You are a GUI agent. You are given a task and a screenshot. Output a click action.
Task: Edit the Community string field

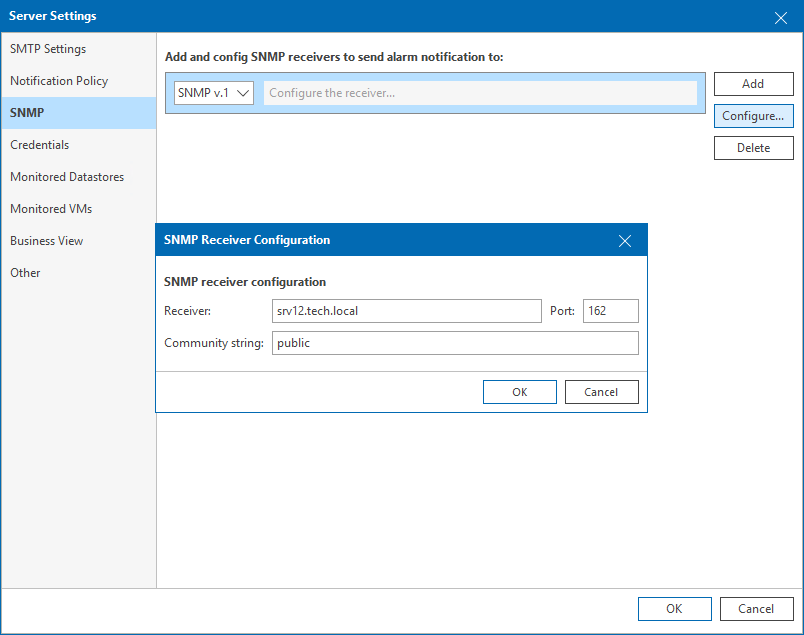click(x=454, y=343)
